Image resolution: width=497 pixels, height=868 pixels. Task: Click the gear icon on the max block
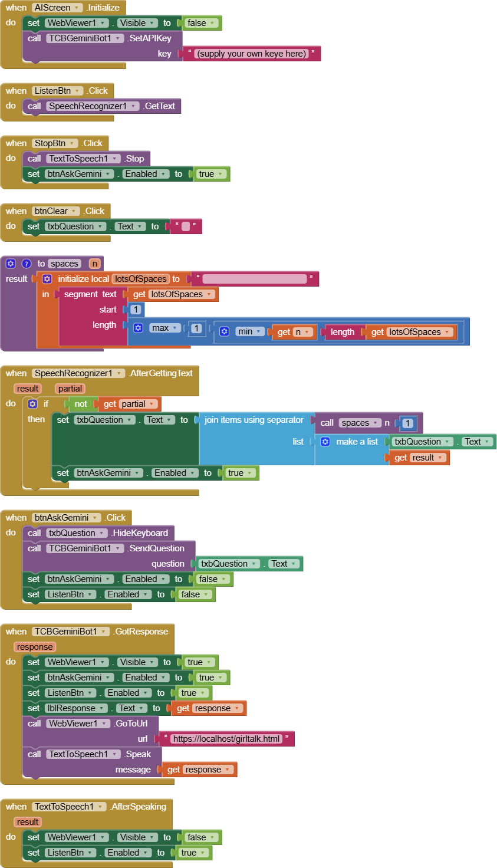138,328
